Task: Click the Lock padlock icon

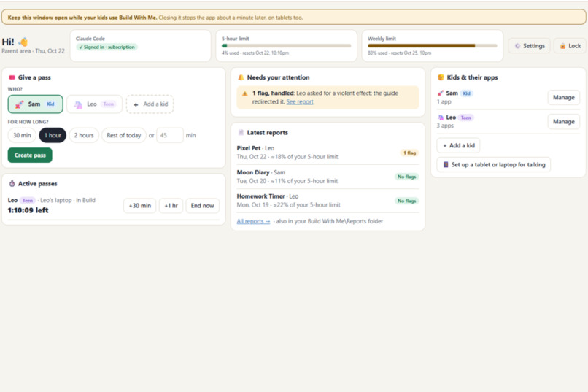Action: [562, 46]
